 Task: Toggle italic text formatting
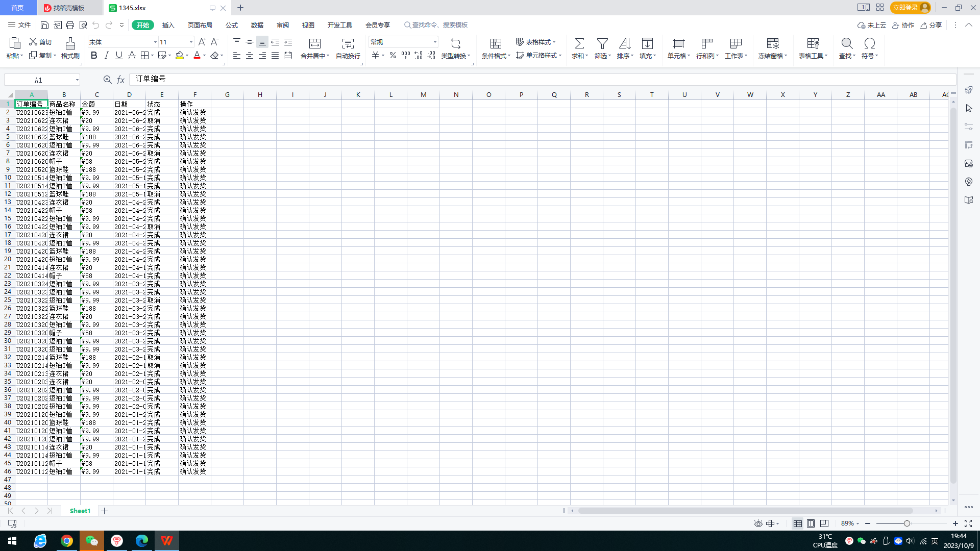coord(107,56)
